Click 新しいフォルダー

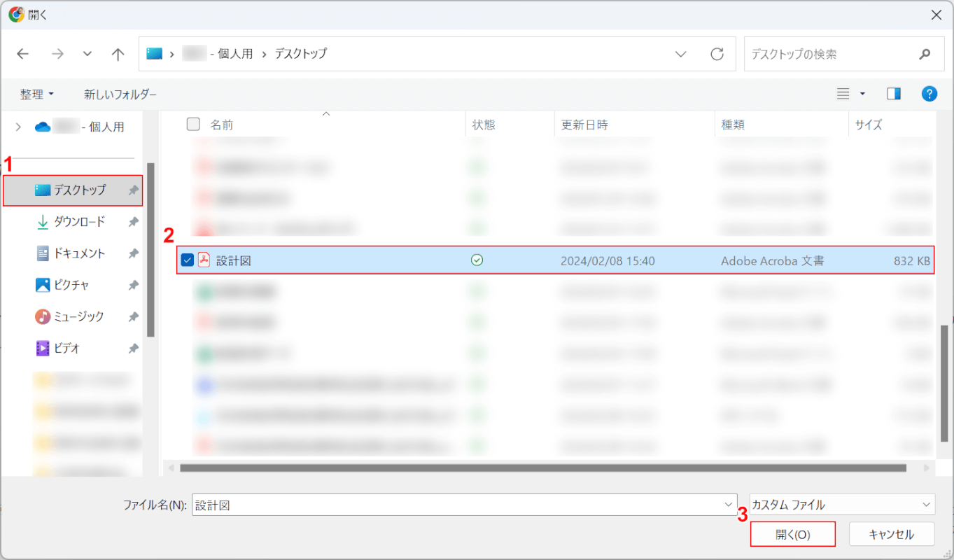pyautogui.click(x=120, y=94)
